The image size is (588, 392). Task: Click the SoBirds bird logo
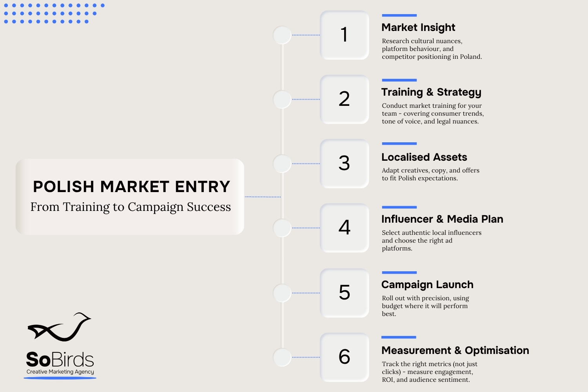[x=60, y=327]
